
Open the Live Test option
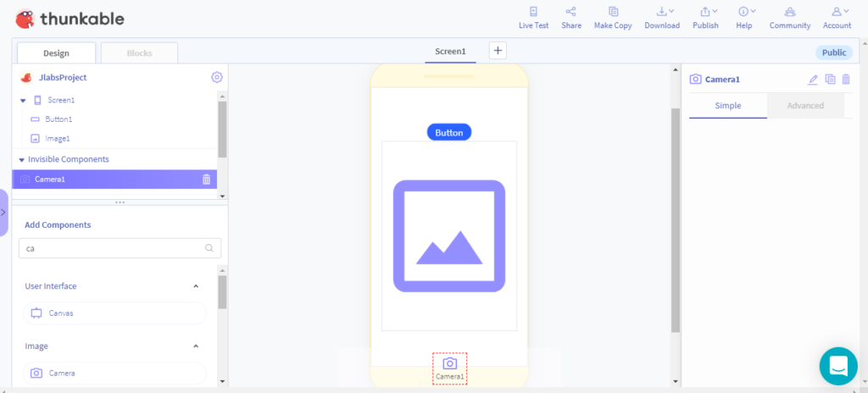(534, 19)
